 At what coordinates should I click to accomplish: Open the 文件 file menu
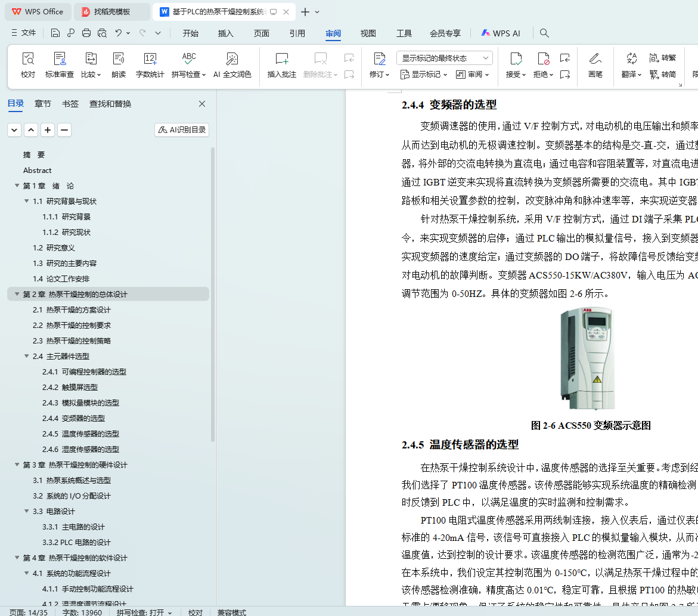[24, 33]
